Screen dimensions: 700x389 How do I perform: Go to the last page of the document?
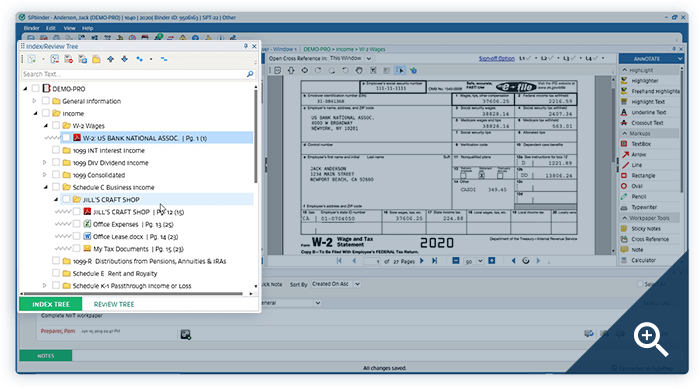tap(434, 261)
